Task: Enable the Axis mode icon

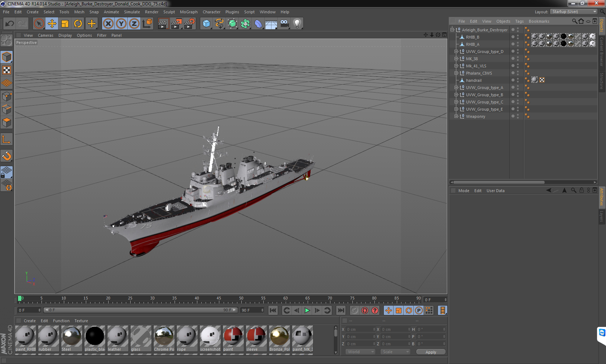Action: pos(7,139)
